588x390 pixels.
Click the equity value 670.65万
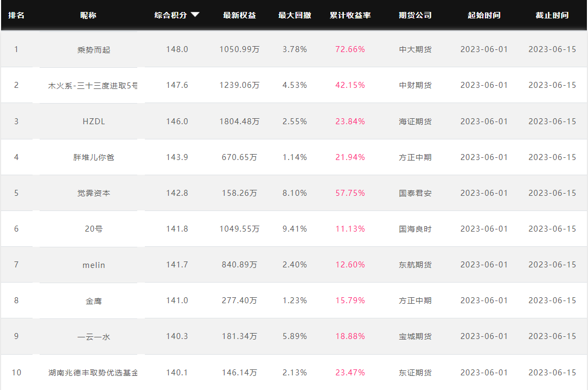(x=240, y=157)
